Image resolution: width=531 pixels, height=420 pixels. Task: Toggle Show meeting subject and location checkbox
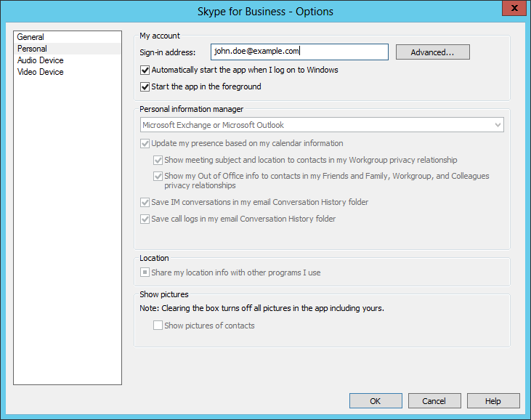pos(158,160)
